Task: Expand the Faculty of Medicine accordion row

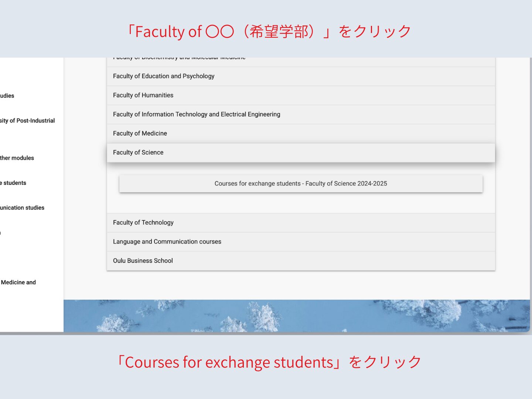Action: (x=140, y=133)
